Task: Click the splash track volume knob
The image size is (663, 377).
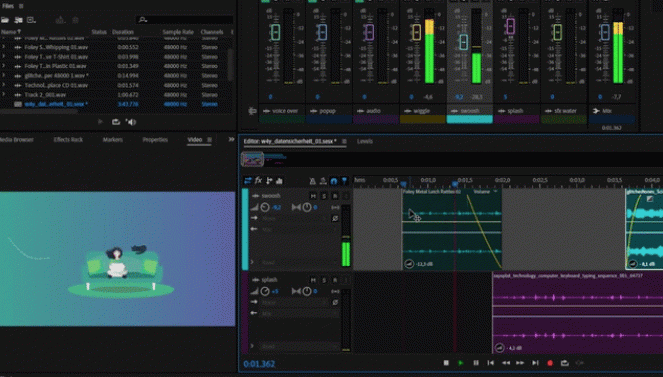Action: point(265,291)
